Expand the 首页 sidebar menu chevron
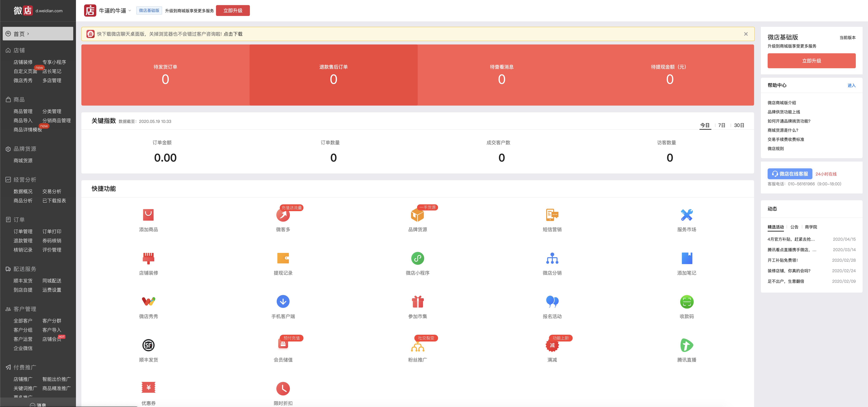868x407 pixels. pos(28,34)
